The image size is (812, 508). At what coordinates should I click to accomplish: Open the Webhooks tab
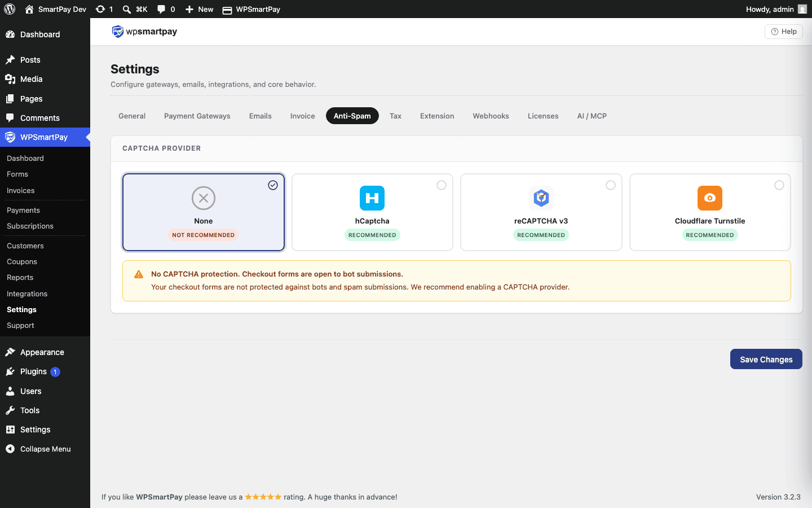pos(491,116)
